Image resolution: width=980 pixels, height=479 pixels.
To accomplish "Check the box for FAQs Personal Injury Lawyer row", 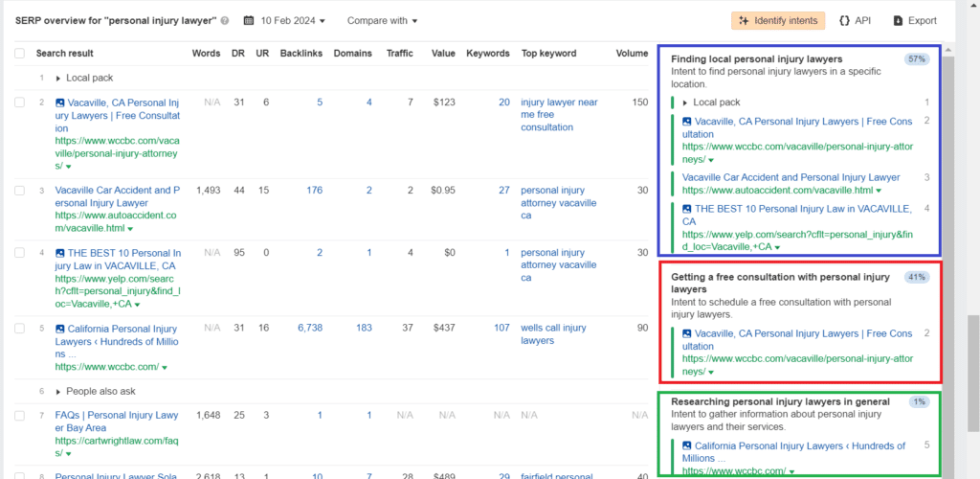I will 19,415.
